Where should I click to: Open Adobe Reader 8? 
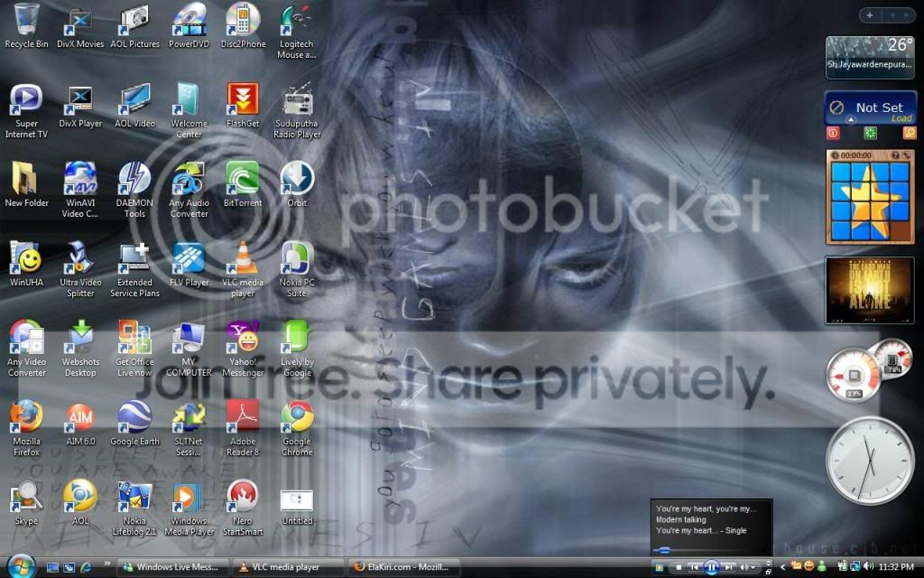[243, 427]
